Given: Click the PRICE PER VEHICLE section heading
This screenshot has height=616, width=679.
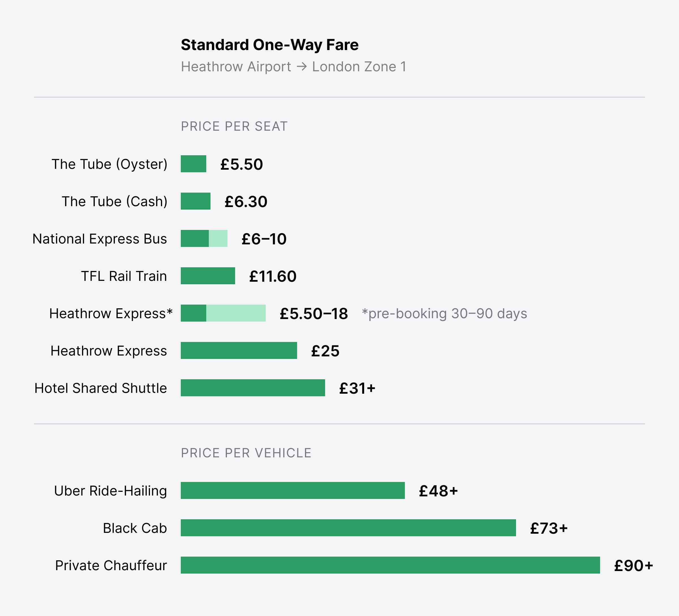Looking at the screenshot, I should (x=246, y=453).
